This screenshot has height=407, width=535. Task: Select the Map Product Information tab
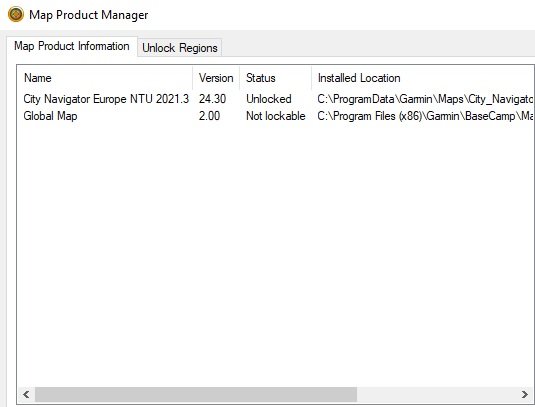pyautogui.click(x=72, y=46)
